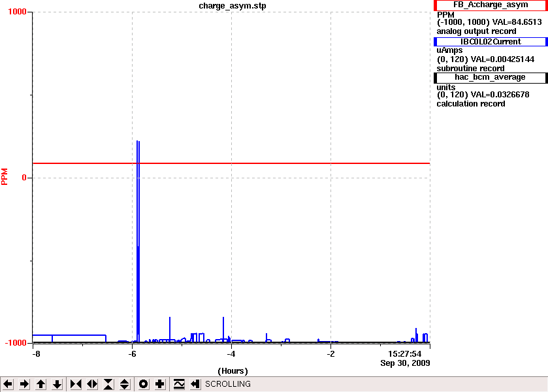Zoom in on the time axis with the bow-tie icon
548x392 pixels.
[76, 384]
